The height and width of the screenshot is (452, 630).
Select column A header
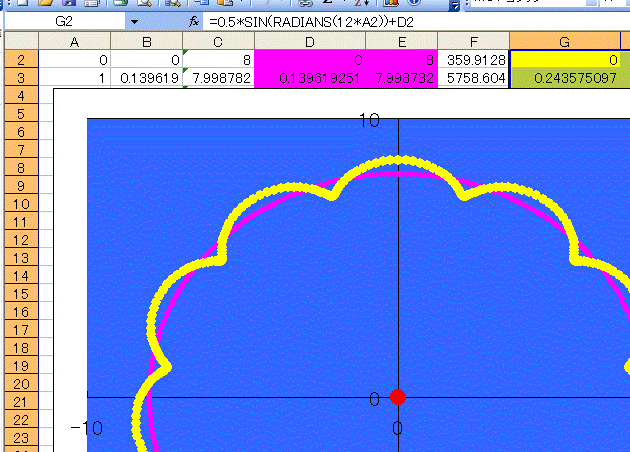click(x=74, y=41)
